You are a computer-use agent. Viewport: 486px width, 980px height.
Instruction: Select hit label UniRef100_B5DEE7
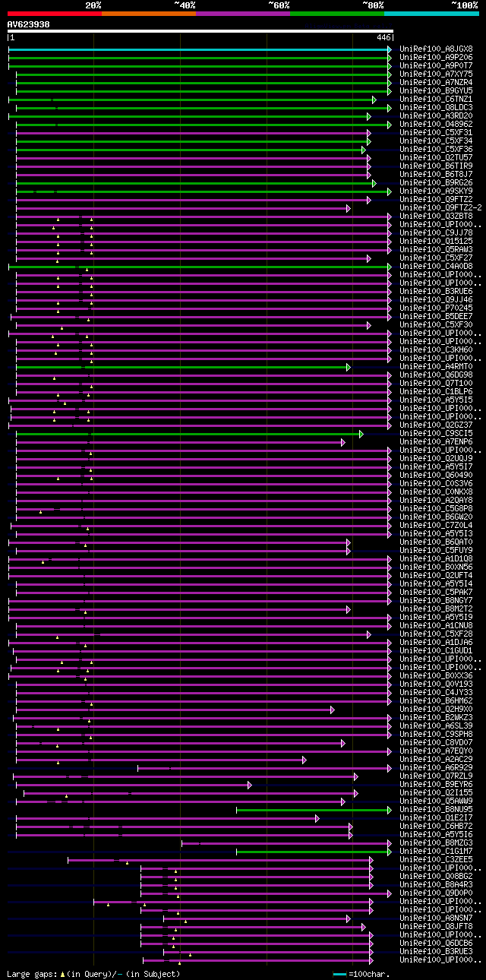[436, 316]
